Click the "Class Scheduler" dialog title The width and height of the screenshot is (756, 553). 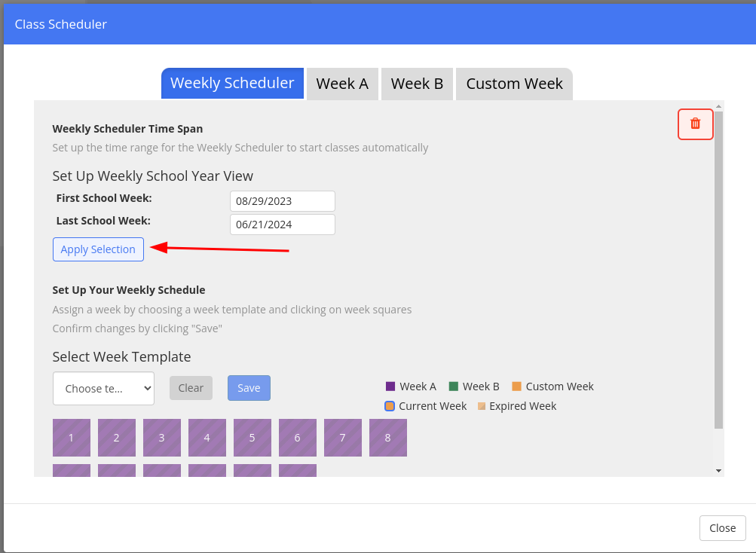(61, 24)
